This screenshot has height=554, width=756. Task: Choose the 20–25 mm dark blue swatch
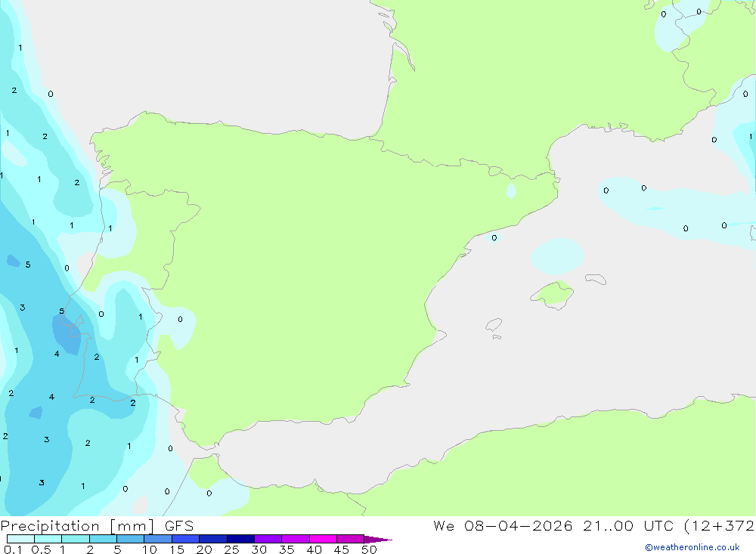pos(212,539)
